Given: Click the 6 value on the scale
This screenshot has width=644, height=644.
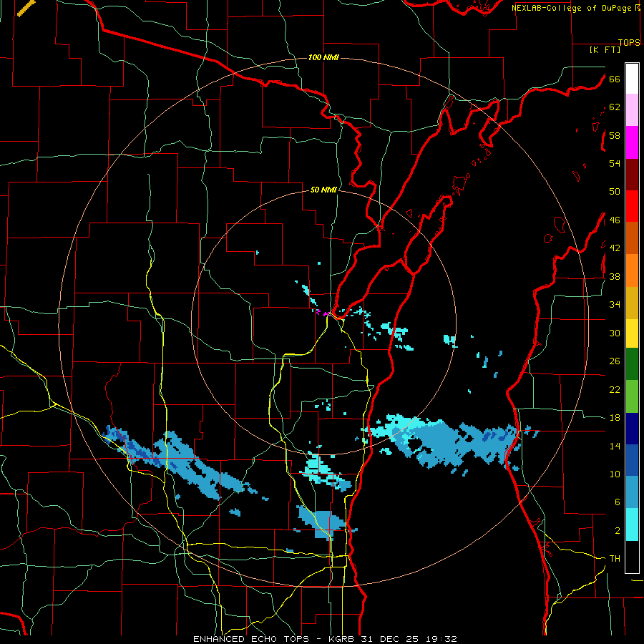Looking at the screenshot, I should tap(617, 502).
